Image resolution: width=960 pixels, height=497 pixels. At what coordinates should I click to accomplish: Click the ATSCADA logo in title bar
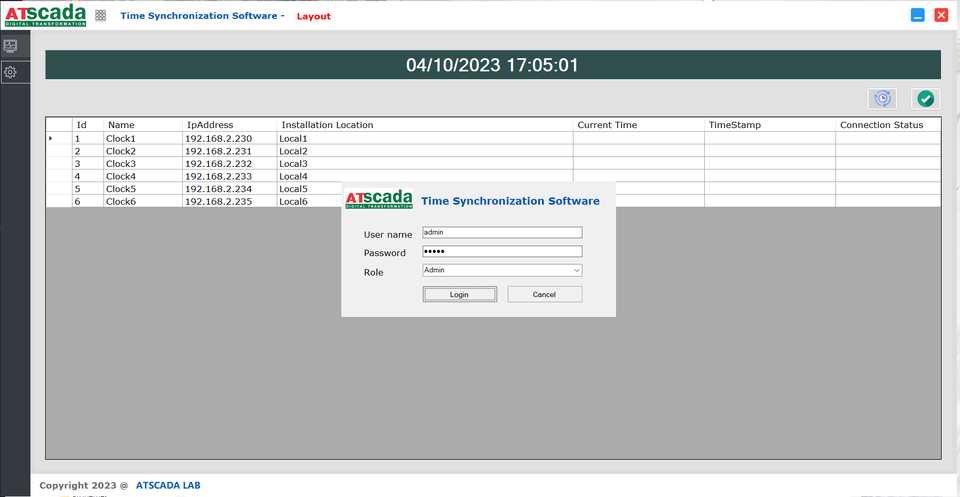(x=45, y=15)
